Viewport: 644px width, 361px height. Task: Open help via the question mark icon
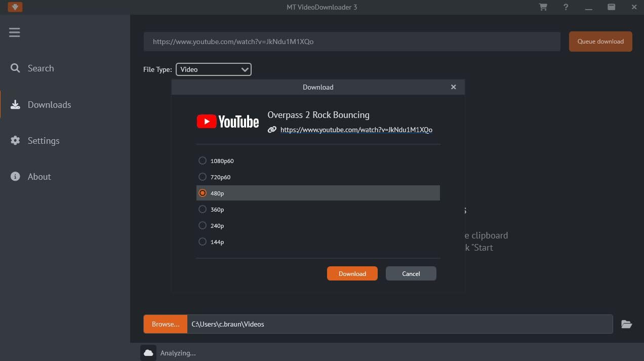point(566,7)
